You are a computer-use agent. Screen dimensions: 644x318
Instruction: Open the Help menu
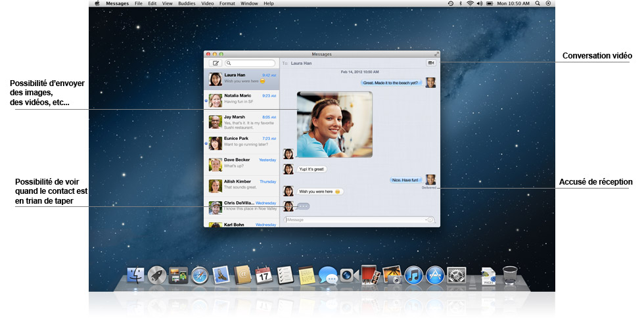[x=269, y=3]
